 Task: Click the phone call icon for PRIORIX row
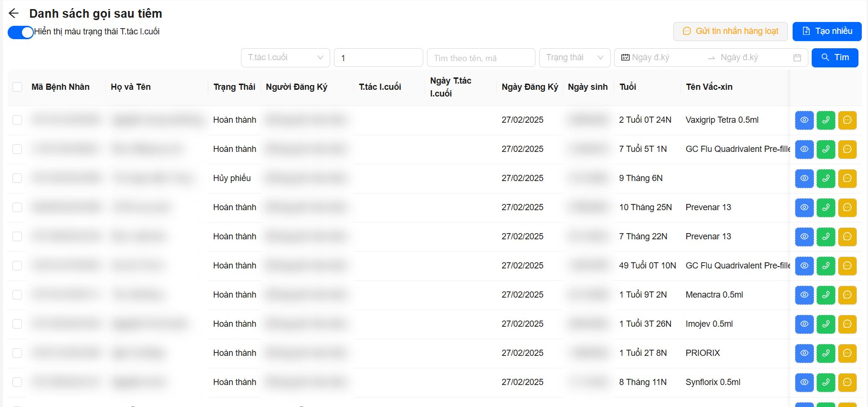[826, 353]
